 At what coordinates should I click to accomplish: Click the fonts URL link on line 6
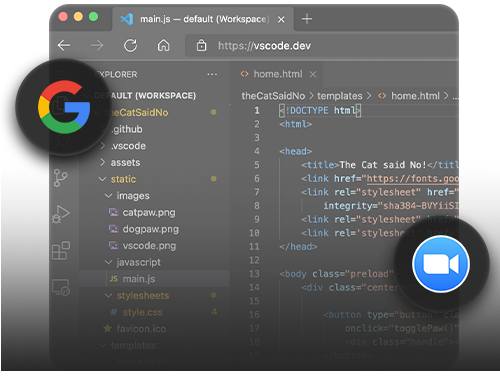413,179
